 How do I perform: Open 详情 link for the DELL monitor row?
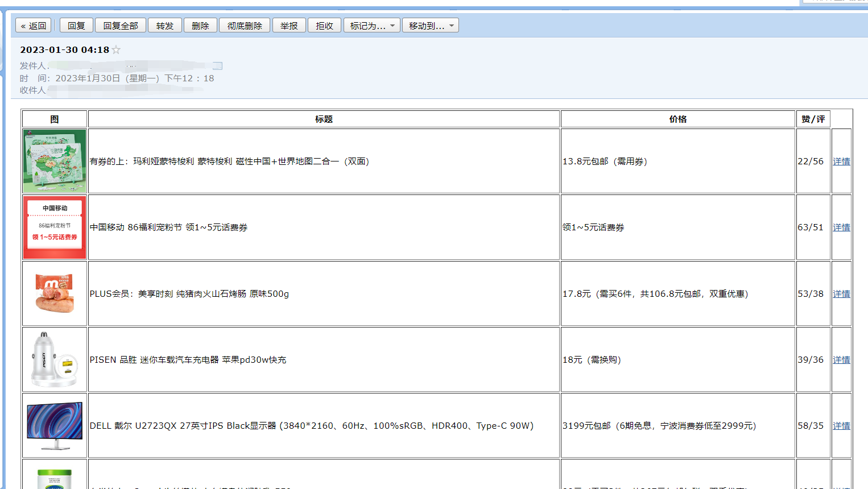(x=841, y=426)
